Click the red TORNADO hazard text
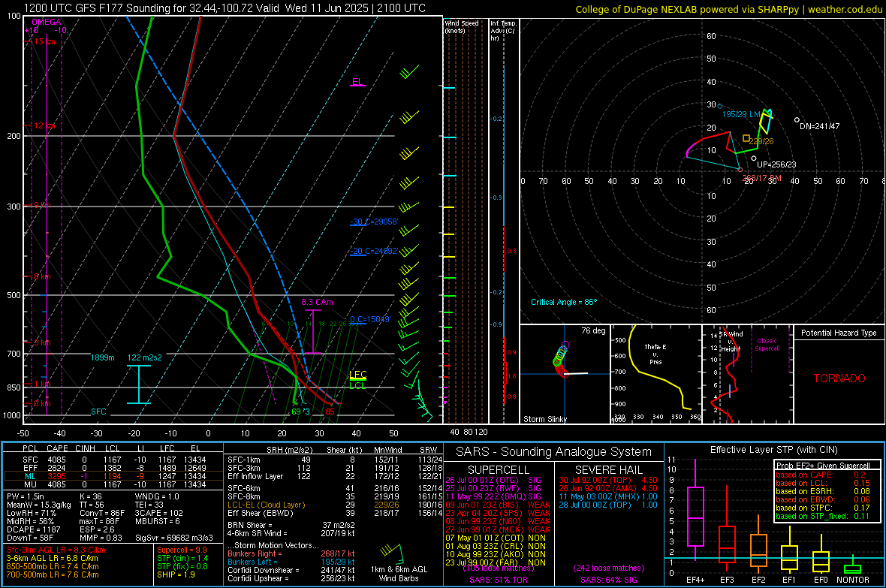The width and height of the screenshot is (886, 588). 839,378
